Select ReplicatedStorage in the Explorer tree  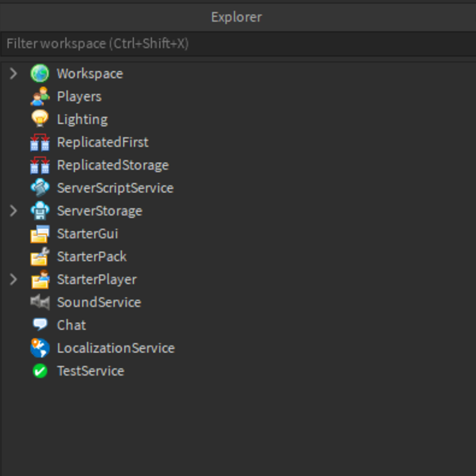[113, 165]
